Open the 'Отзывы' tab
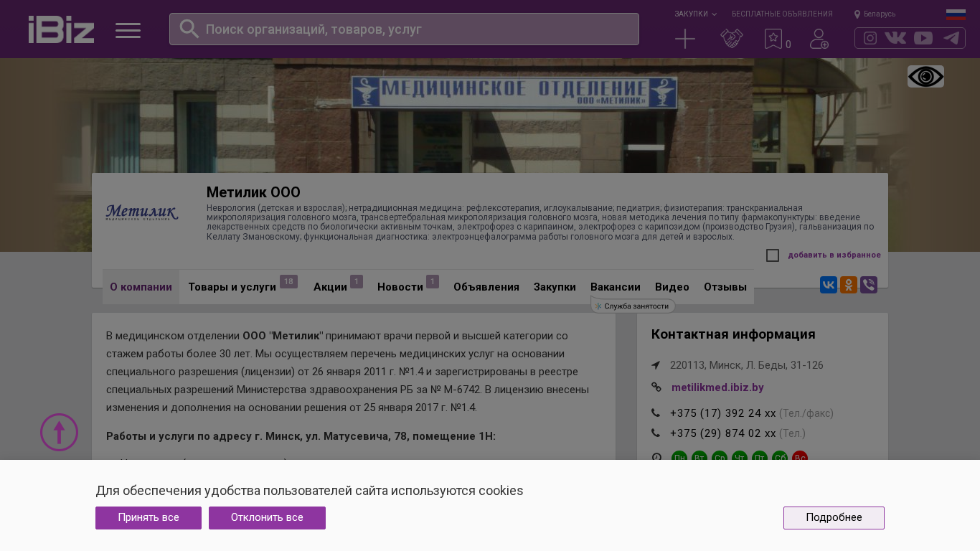 [725, 287]
